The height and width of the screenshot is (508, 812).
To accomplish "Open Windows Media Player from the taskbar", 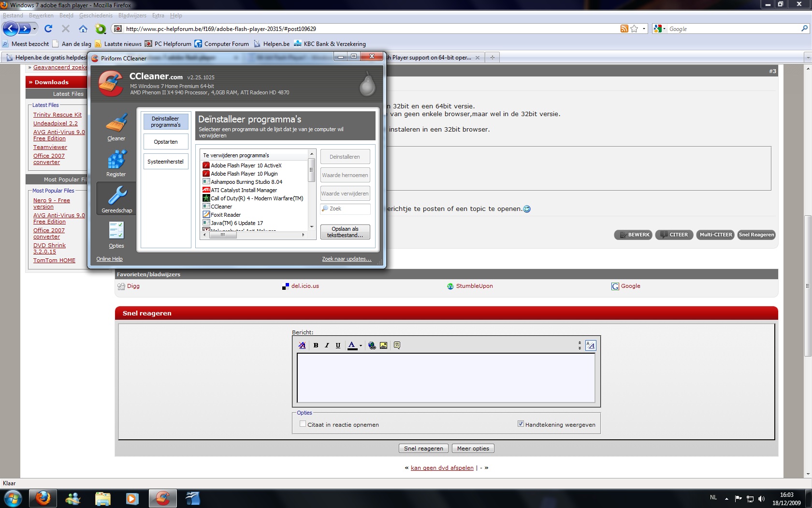I will pos(132,498).
